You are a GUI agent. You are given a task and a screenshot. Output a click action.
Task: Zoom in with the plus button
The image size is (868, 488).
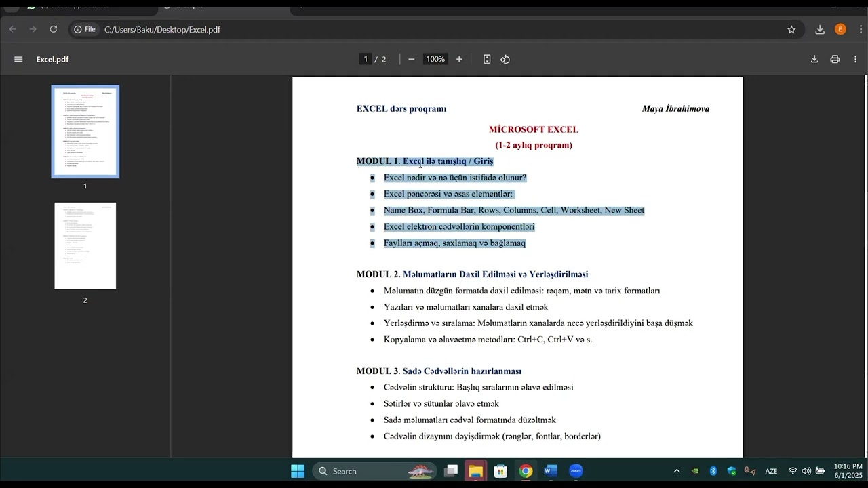[x=459, y=59]
